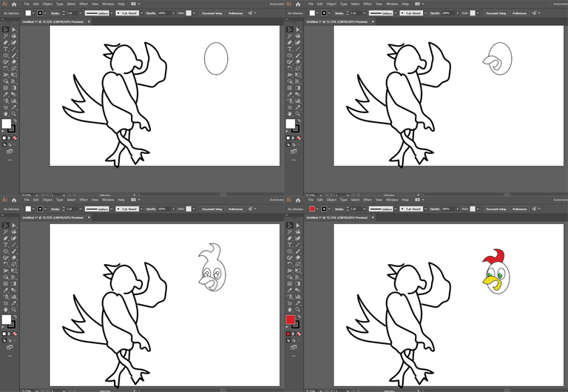Swap fill and stroke in colored rooster-head window
Image resolution: width=568 pixels, height=392 pixels.
[300, 317]
